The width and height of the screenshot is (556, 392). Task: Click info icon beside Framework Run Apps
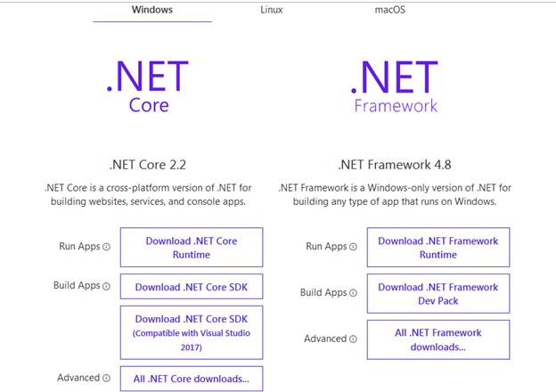click(x=353, y=247)
